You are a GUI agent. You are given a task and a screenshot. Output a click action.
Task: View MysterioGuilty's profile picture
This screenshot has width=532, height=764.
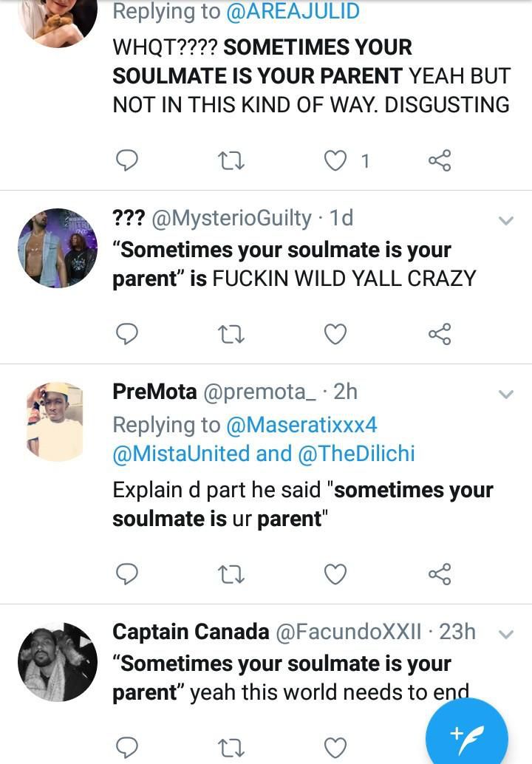(58, 248)
